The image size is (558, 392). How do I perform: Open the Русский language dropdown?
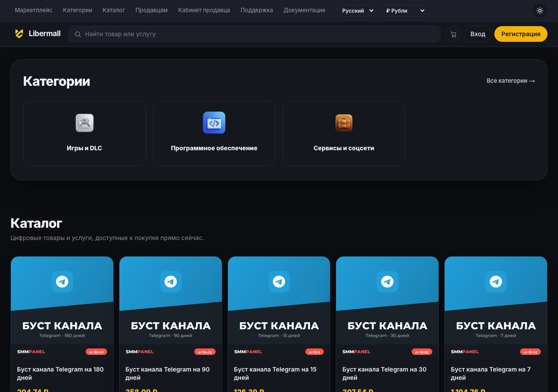point(356,10)
